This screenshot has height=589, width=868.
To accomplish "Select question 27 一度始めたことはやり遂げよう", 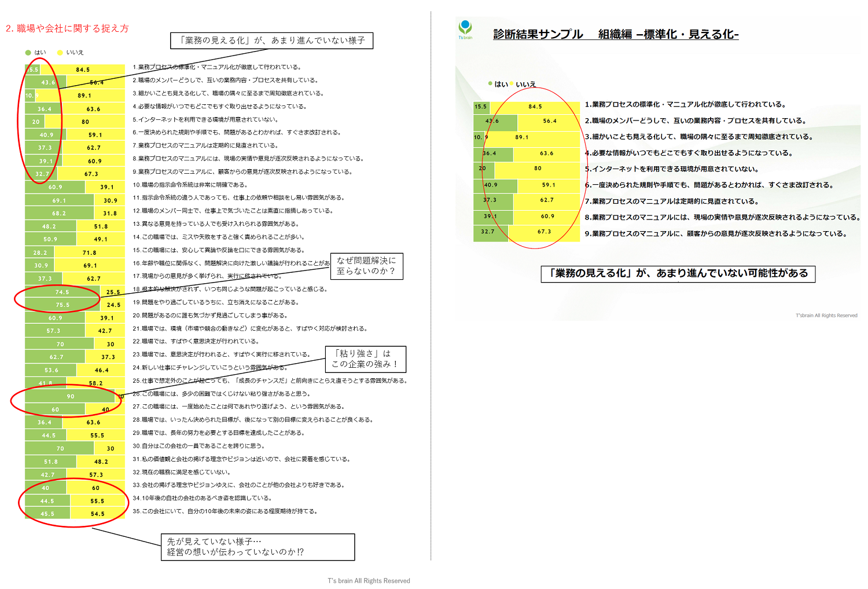I will tap(239, 407).
